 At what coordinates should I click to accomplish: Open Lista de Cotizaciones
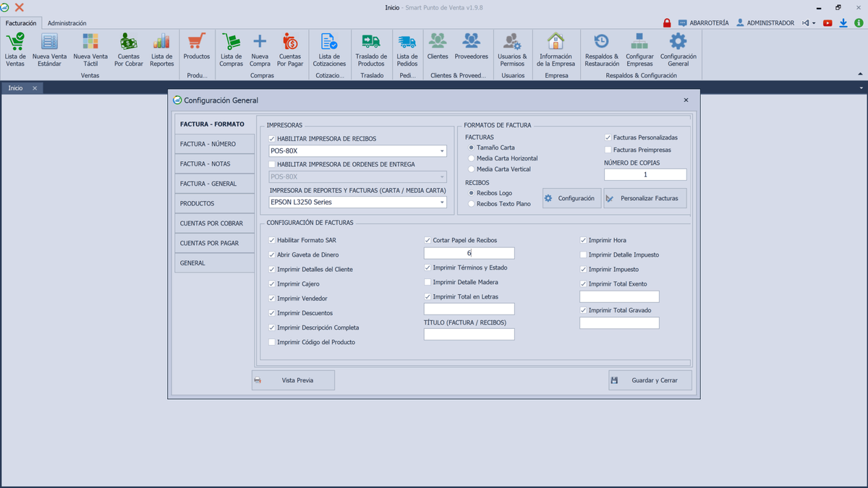tap(330, 50)
